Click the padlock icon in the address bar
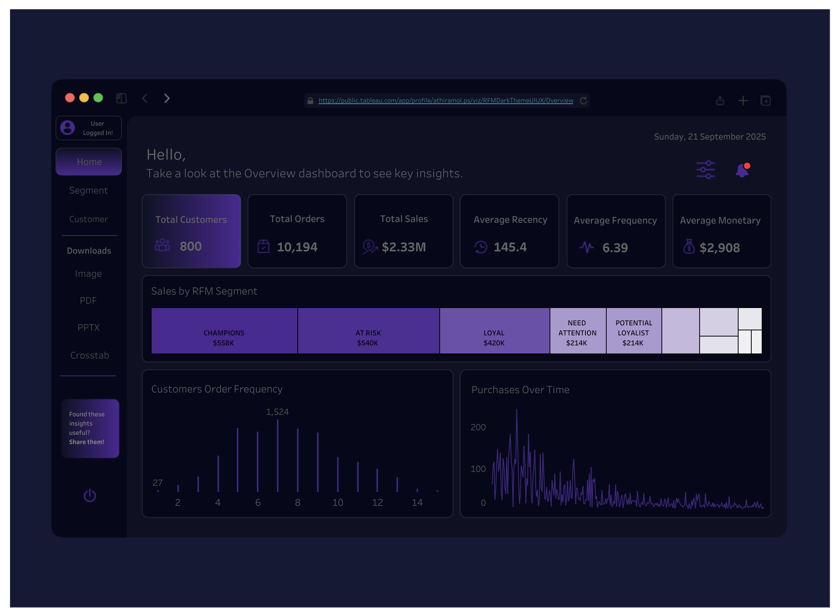Screen dimensions: 840x616 310,101
